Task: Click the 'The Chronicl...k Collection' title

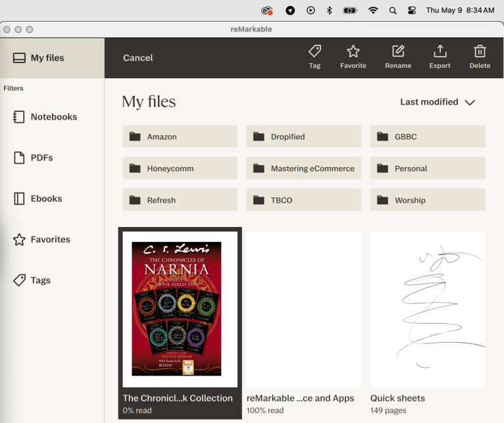Action: (178, 398)
